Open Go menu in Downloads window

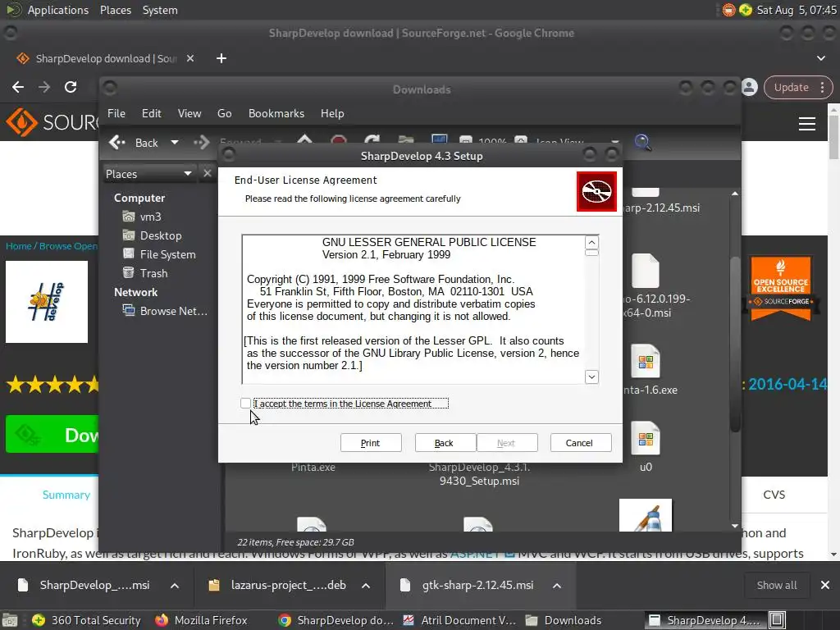click(x=225, y=113)
